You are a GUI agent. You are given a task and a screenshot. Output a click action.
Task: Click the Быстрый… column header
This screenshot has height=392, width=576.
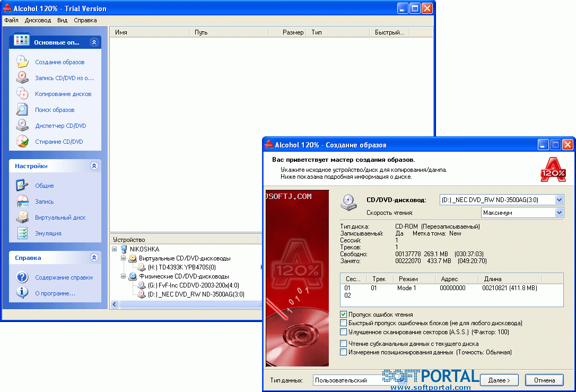tap(389, 32)
